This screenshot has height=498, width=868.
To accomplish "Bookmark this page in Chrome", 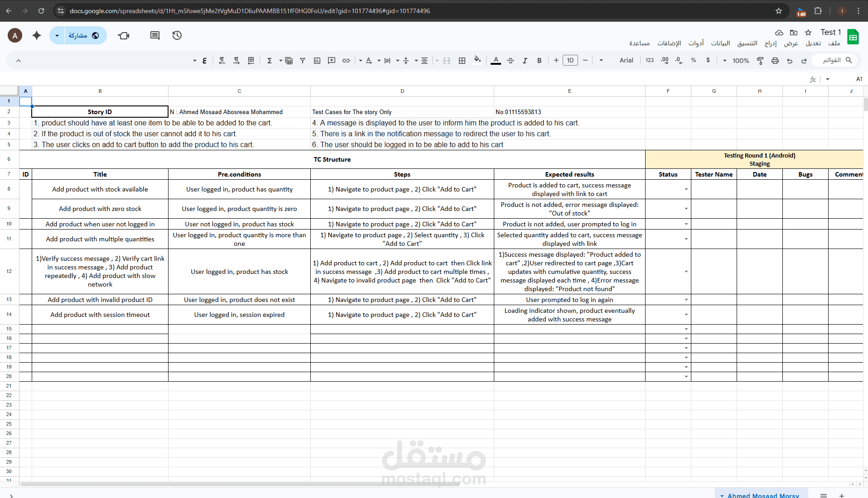I will (x=779, y=11).
